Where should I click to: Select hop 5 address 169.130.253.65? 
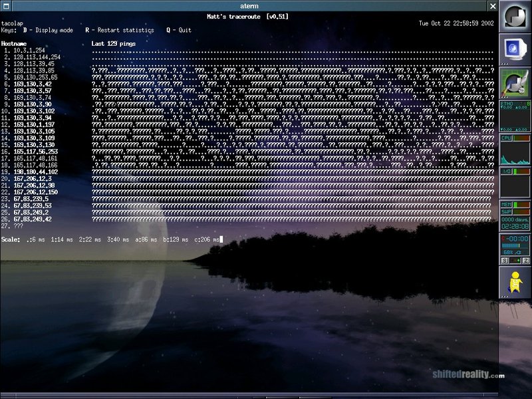pyautogui.click(x=36, y=77)
